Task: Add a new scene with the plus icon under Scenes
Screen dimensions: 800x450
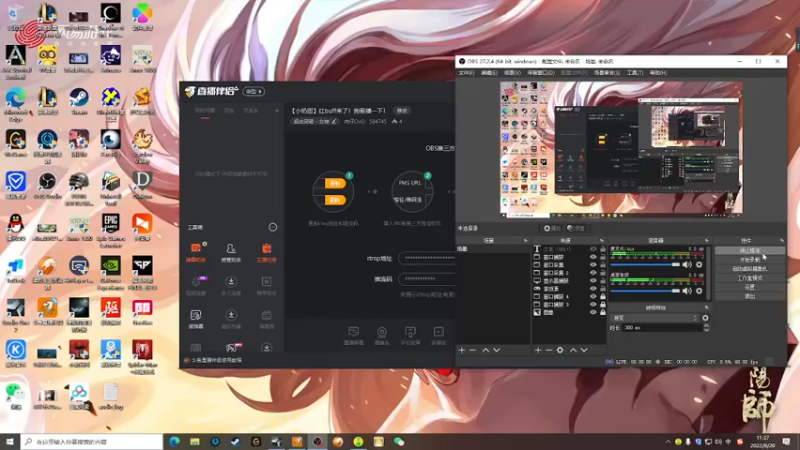Action: (462, 350)
